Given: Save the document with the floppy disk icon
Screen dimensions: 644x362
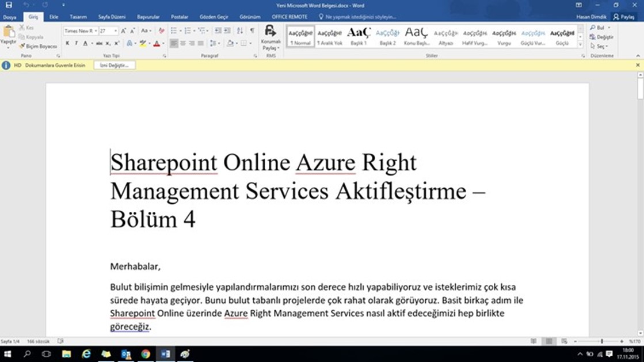Looking at the screenshot, I should pos(9,5).
